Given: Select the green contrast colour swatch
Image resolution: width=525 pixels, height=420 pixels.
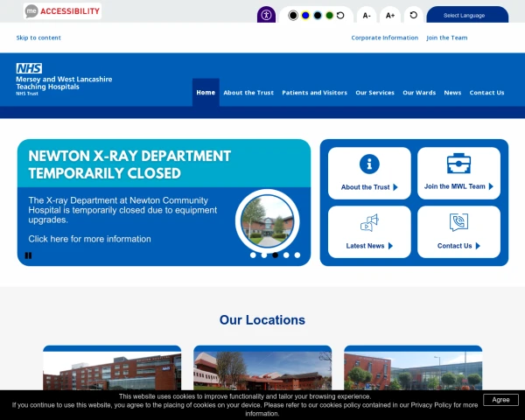Looking at the screenshot, I should [330, 16].
